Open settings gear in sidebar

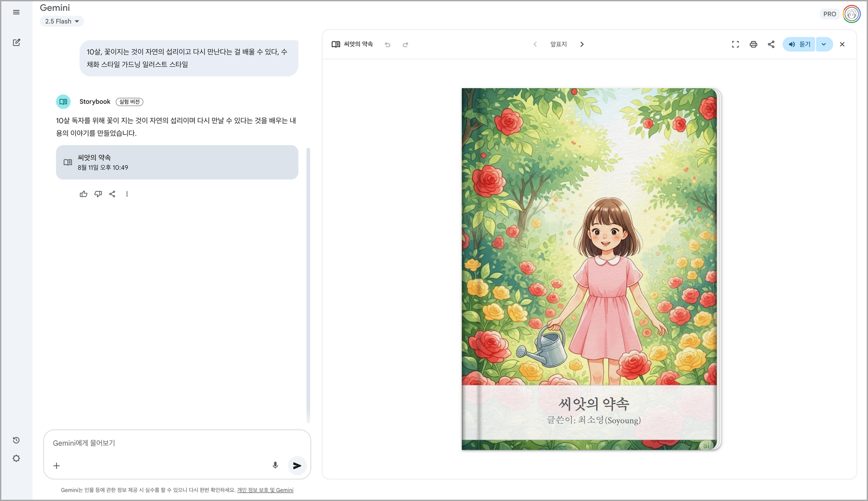[16, 458]
